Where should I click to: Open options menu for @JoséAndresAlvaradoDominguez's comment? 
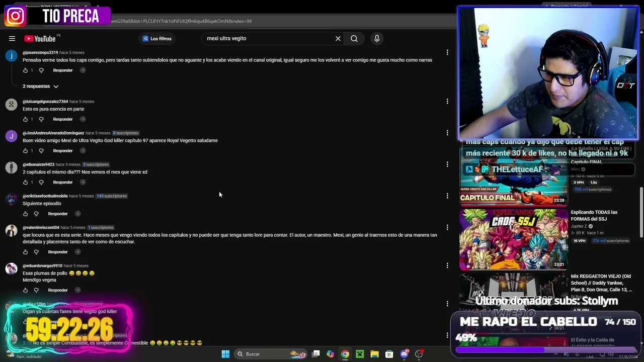tap(447, 133)
